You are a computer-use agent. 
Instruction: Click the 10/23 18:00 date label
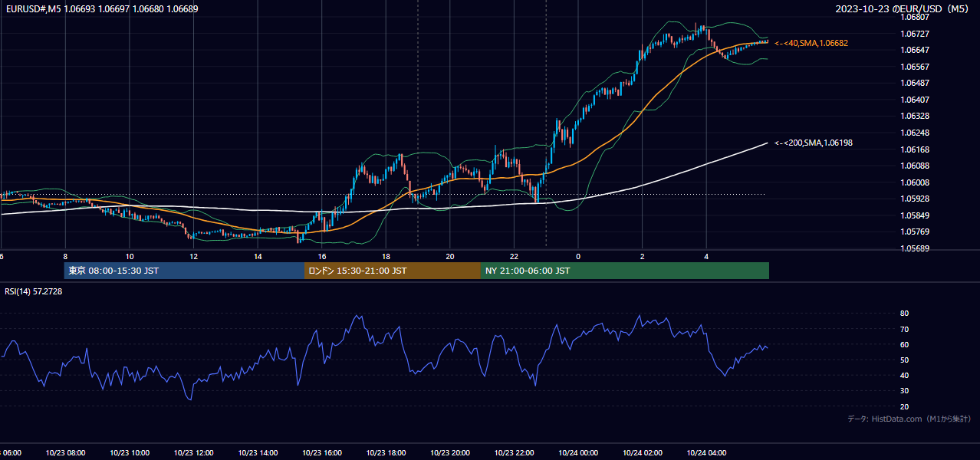click(x=386, y=453)
